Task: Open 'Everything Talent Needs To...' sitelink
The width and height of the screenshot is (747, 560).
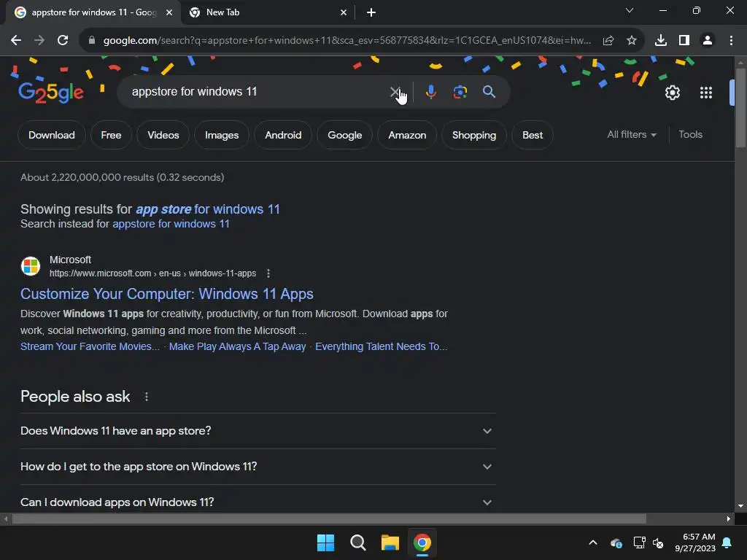Action: click(x=381, y=346)
